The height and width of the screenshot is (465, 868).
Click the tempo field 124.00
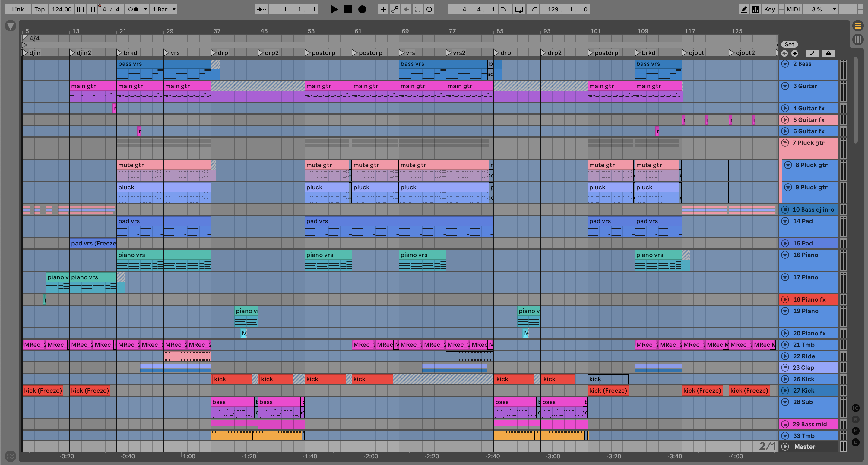click(61, 9)
